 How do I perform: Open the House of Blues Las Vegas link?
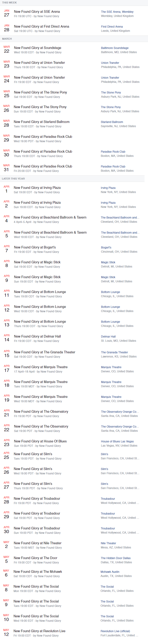click(117, 441)
